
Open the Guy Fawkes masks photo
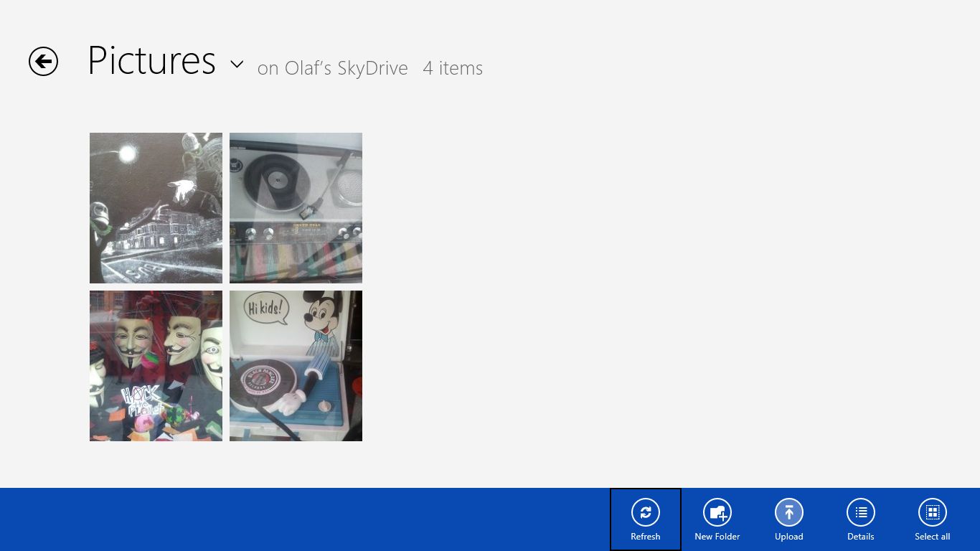156,366
